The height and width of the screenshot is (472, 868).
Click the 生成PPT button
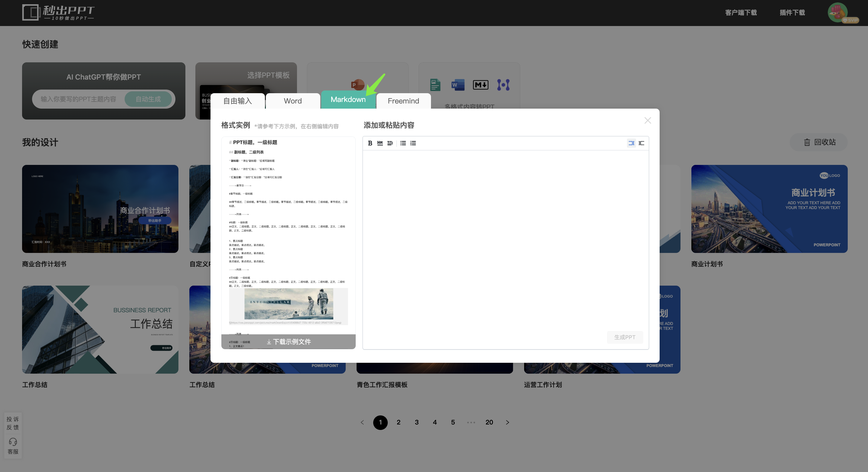click(625, 337)
